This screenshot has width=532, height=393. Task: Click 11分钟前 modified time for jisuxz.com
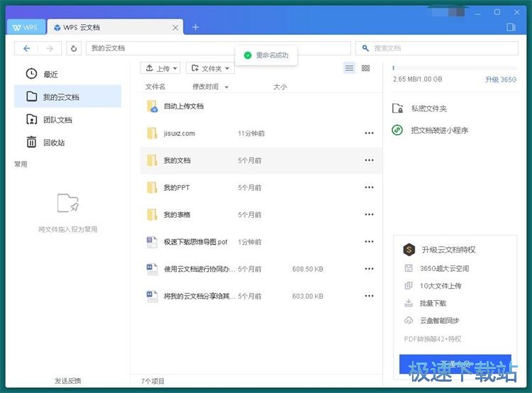coord(251,133)
